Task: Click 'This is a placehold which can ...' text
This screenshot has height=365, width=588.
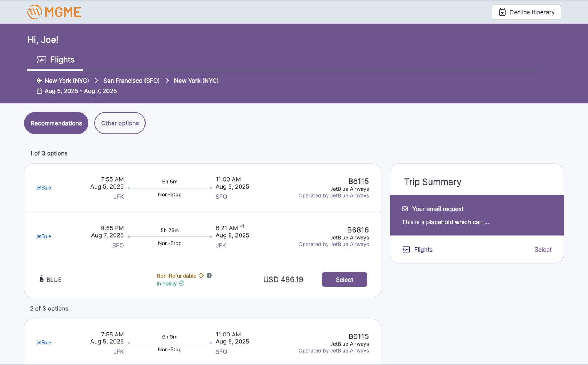Action: pyautogui.click(x=445, y=222)
